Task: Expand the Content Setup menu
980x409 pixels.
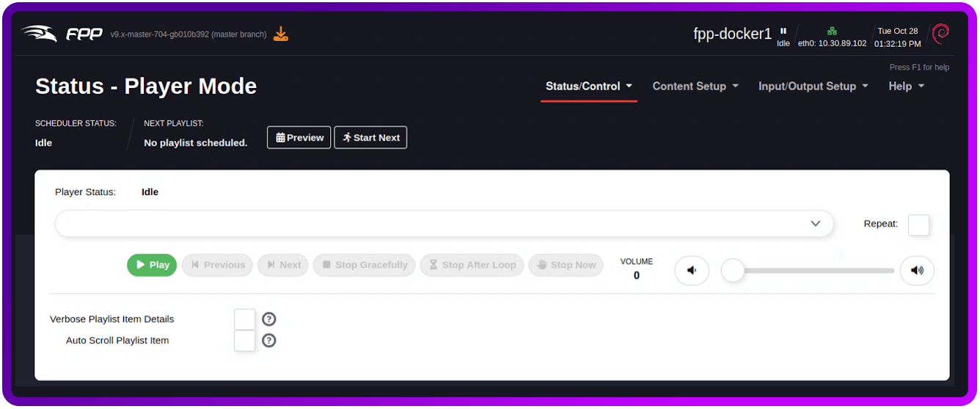Action: [x=695, y=86]
